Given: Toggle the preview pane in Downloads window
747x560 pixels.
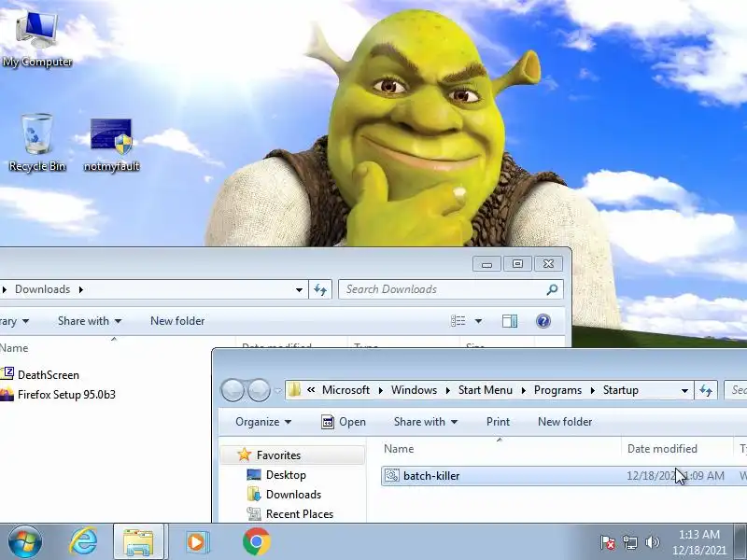Looking at the screenshot, I should click(510, 321).
